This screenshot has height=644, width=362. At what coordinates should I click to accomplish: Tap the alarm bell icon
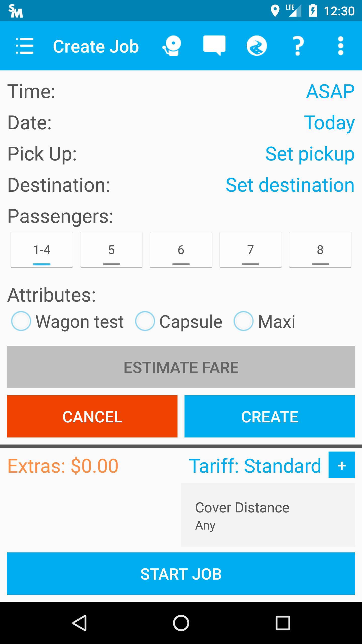click(x=172, y=46)
